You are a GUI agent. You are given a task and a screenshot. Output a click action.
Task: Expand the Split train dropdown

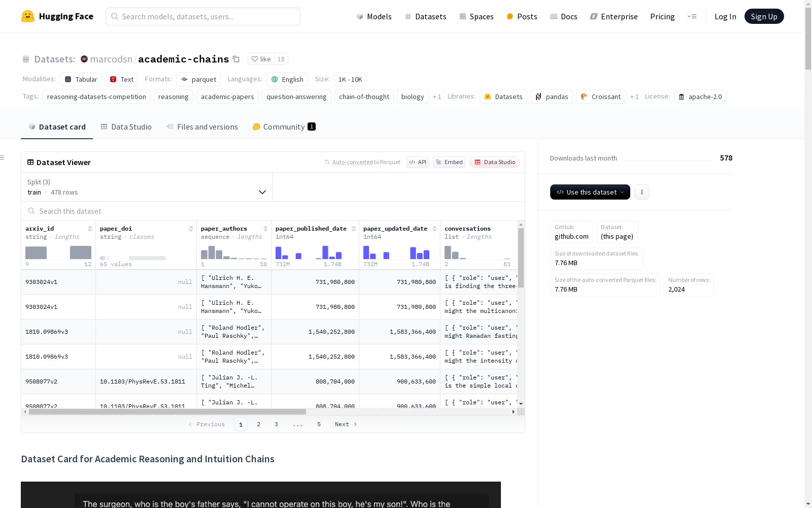coord(147,187)
